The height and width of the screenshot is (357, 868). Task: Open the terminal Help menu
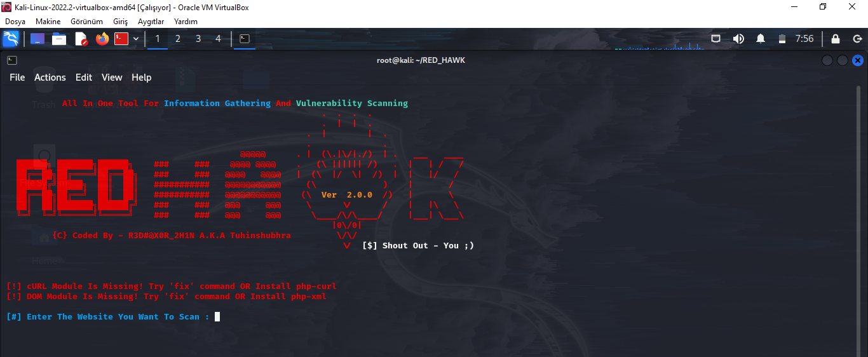(142, 77)
